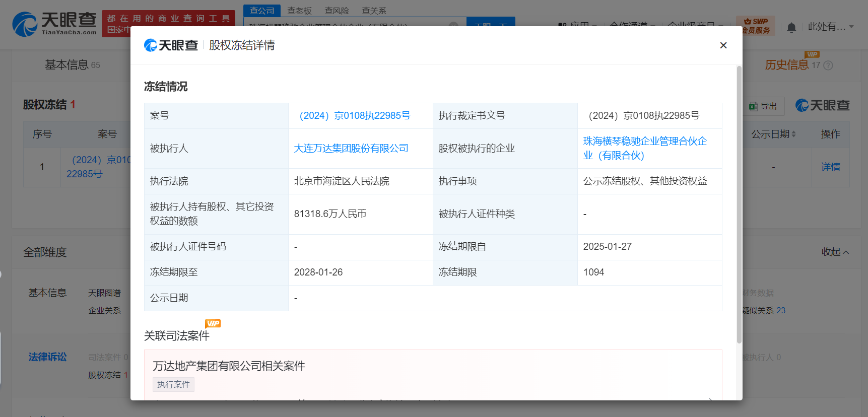Viewport: 868px width, 417px height.
Task: Click the VIP badge next to 关联司法案件
Action: [213, 323]
